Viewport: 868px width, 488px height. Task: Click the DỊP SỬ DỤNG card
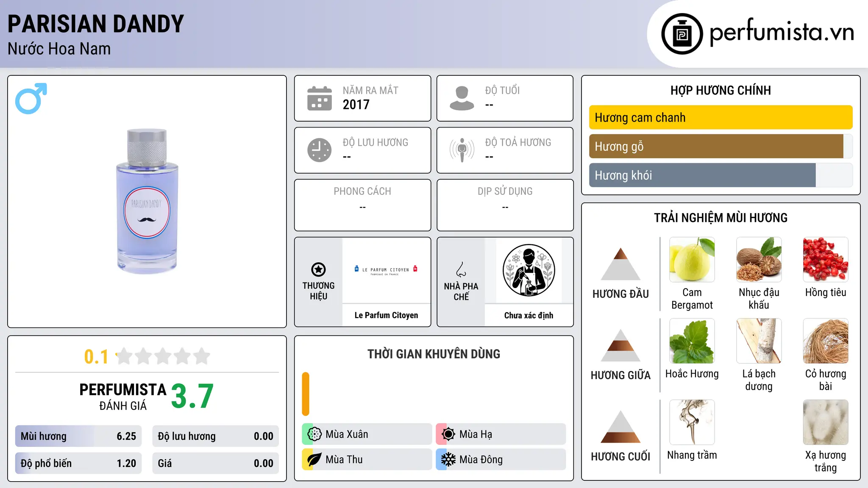505,205
